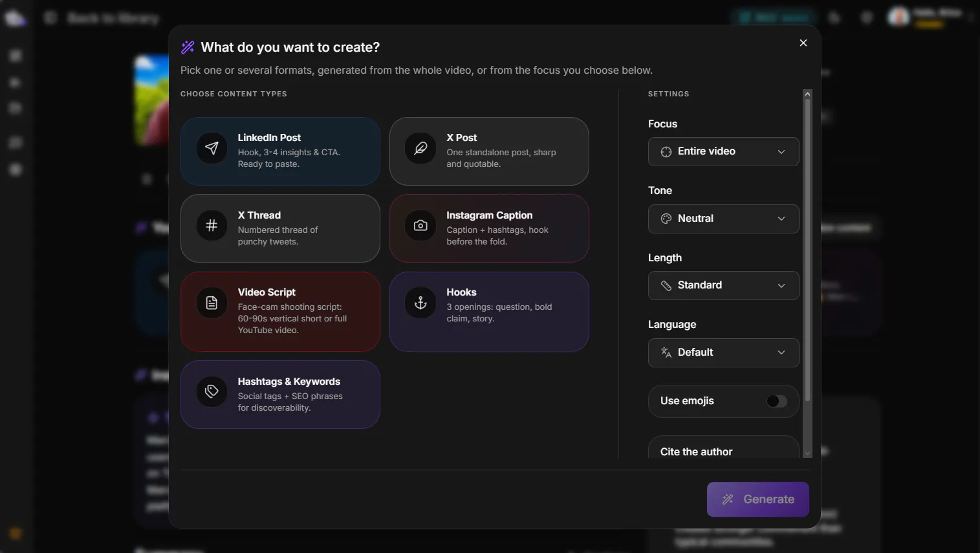The image size is (980, 553).
Task: Click the scrollbar up arrow in settings
Action: [807, 94]
